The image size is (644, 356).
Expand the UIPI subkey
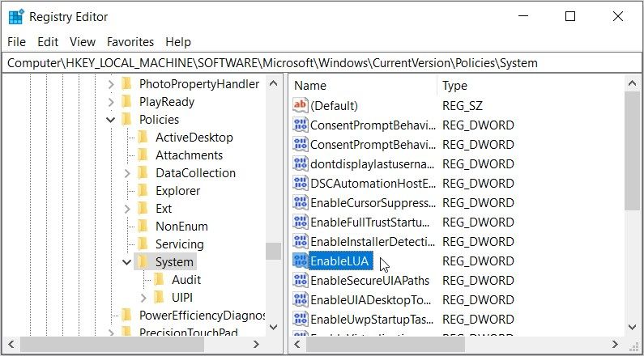click(x=144, y=298)
